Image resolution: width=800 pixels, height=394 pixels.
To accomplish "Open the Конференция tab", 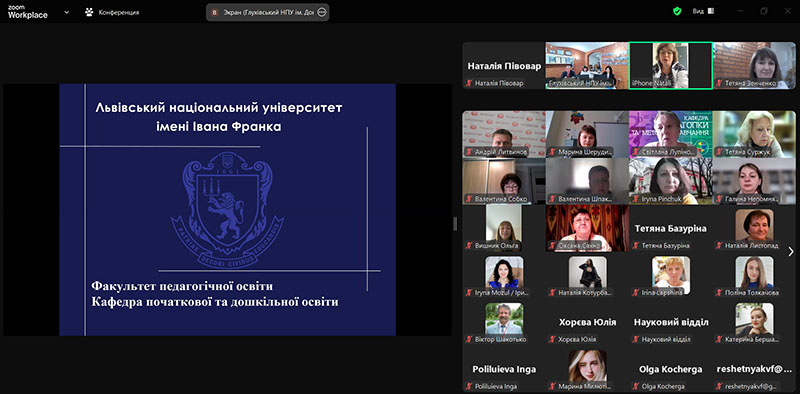I will tap(112, 12).
